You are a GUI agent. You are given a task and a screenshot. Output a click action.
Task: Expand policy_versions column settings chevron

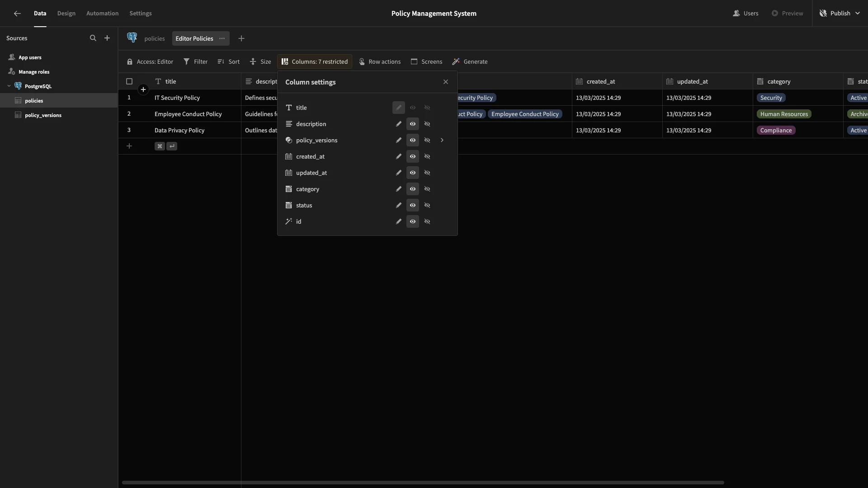442,140
